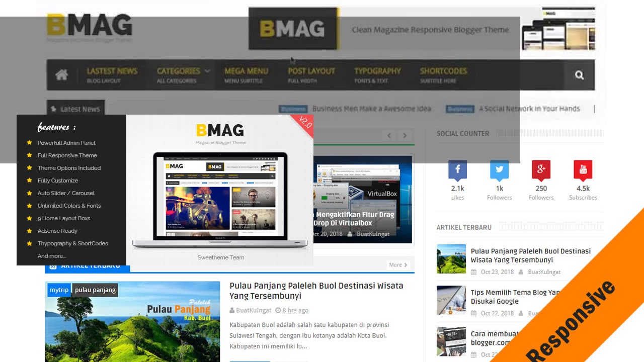Open ticker headline Business Men Make a Awesome Idea
644x362 pixels.
pyautogui.click(x=372, y=109)
